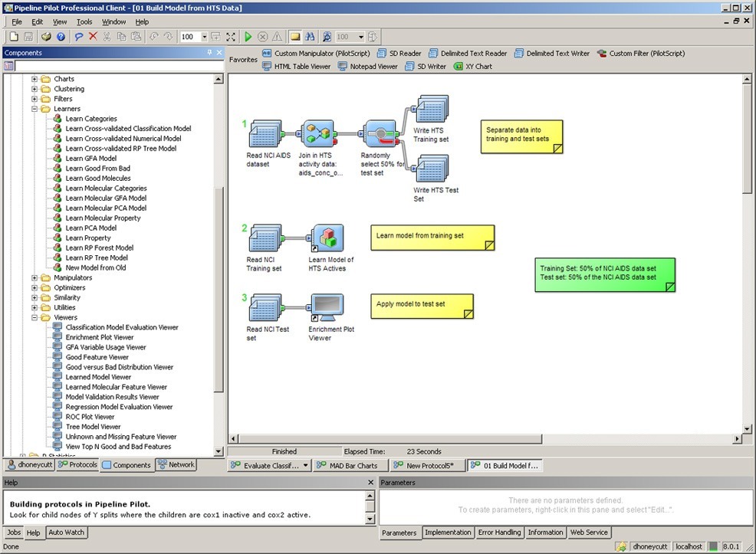Viewport: 756px width, 554px height.
Task: Close the Help panel
Action: (371, 482)
